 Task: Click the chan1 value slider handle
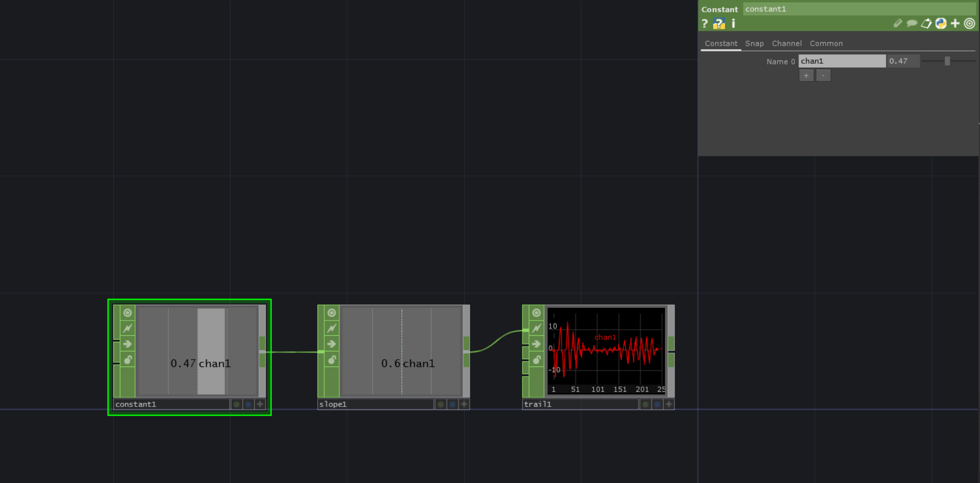947,61
